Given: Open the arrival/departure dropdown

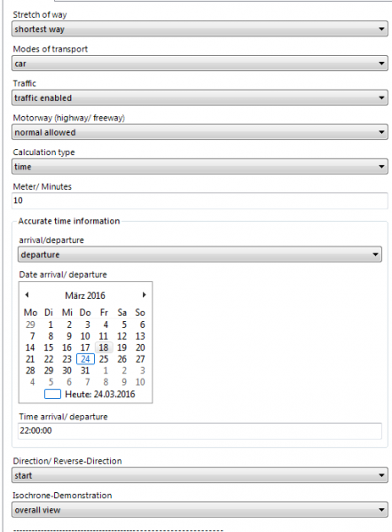Looking at the screenshot, I should [200, 254].
